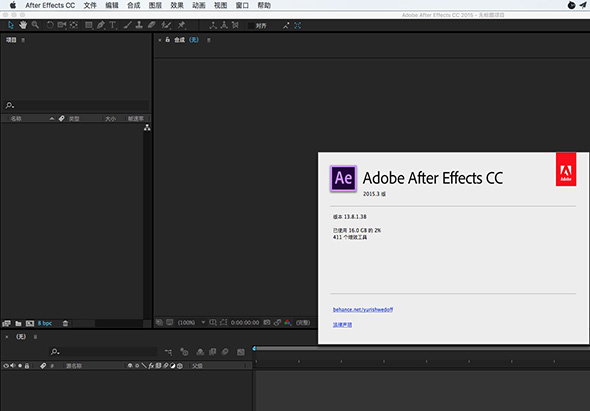Viewport: 590px width, 411px height.
Task: Select the Pan Behind anchor point tool
Action: (74, 25)
